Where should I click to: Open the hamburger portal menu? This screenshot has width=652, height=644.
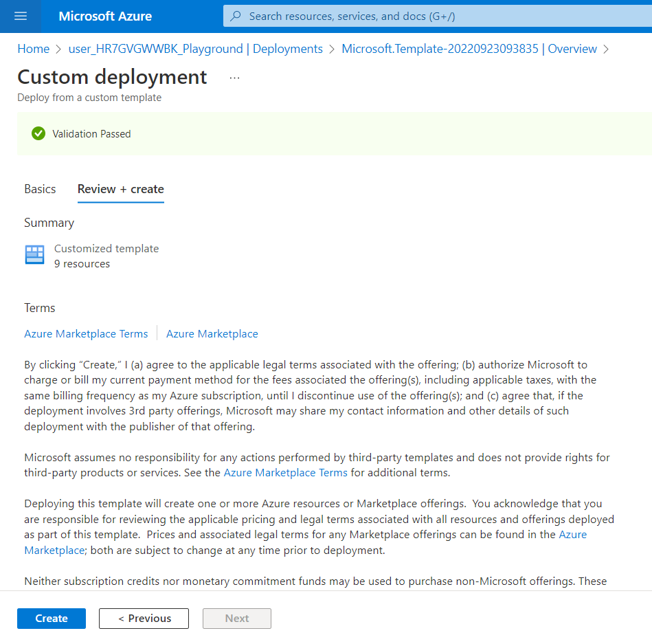coord(21,16)
